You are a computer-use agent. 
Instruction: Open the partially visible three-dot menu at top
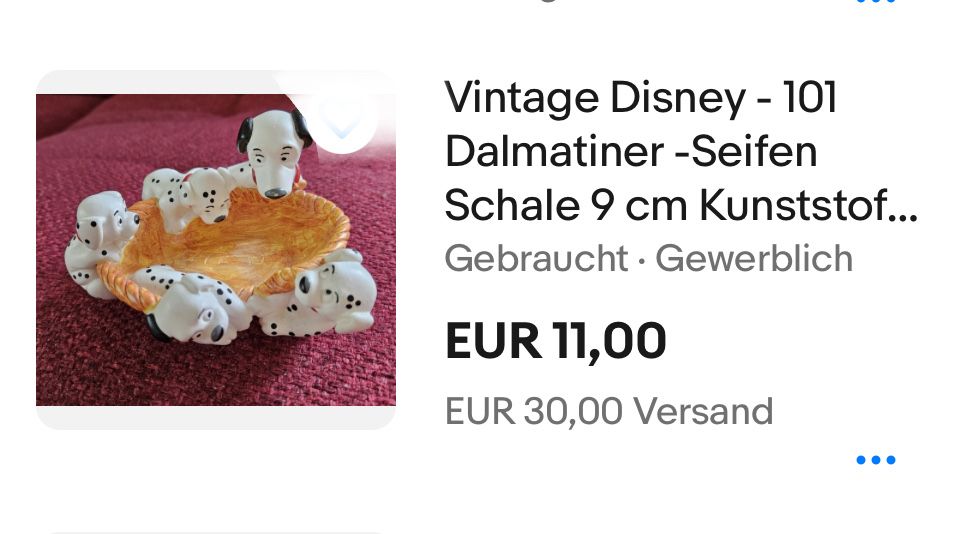[x=876, y=1]
